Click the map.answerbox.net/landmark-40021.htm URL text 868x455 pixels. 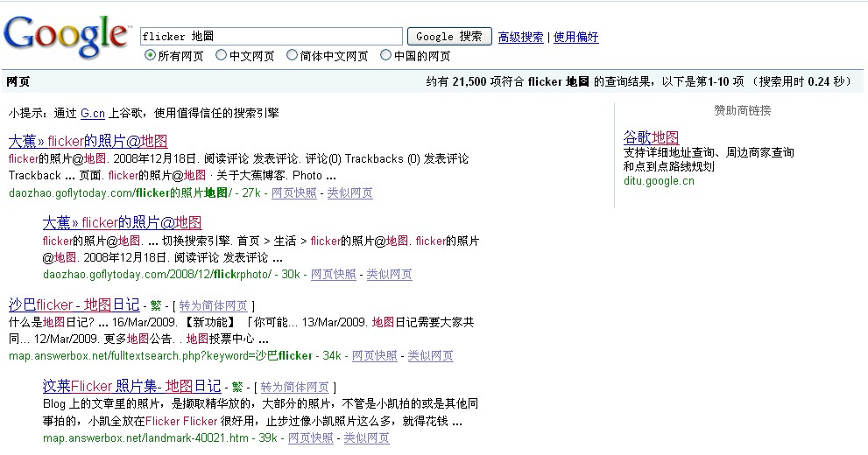pyautogui.click(x=145, y=437)
